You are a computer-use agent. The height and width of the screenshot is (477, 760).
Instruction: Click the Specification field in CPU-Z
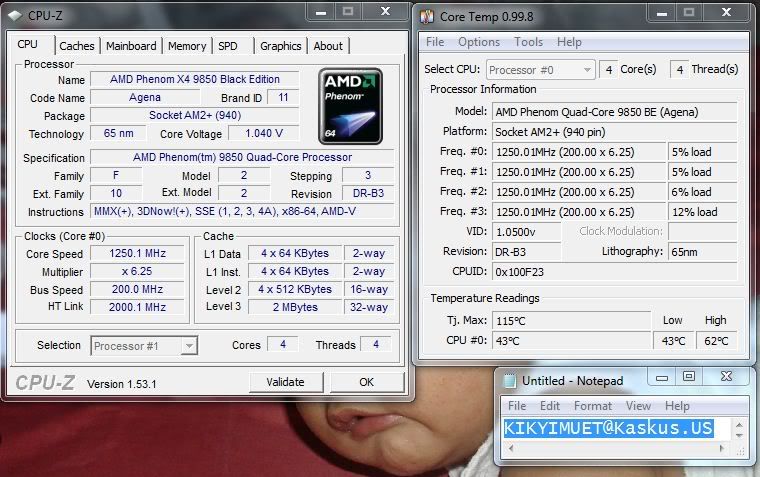click(242, 158)
